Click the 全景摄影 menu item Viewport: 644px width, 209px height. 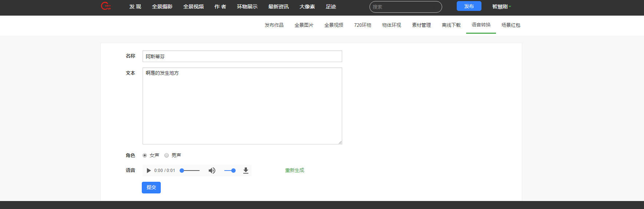(x=162, y=7)
